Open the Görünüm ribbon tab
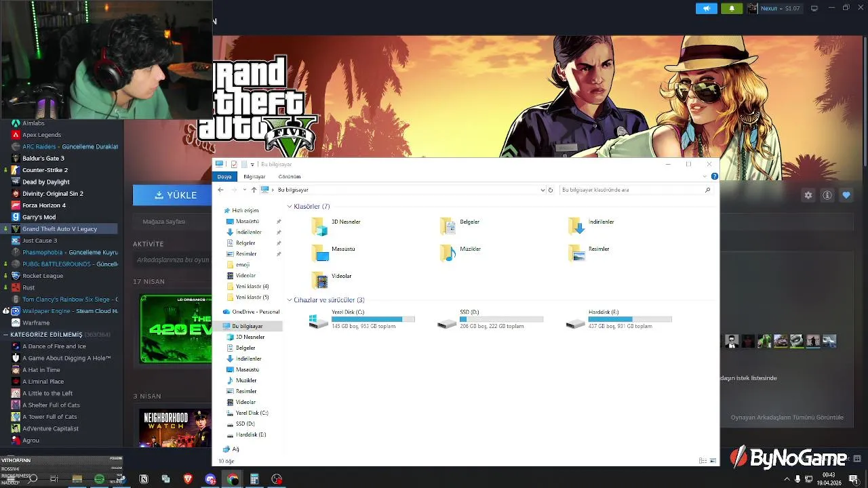The height and width of the screenshot is (488, 868). tap(290, 177)
